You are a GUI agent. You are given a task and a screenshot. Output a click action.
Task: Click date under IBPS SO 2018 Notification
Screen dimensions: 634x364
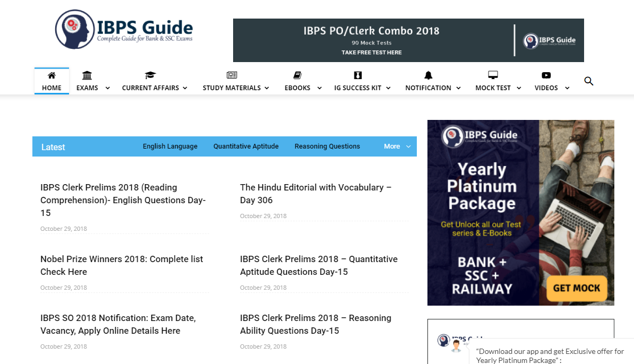[x=64, y=346]
